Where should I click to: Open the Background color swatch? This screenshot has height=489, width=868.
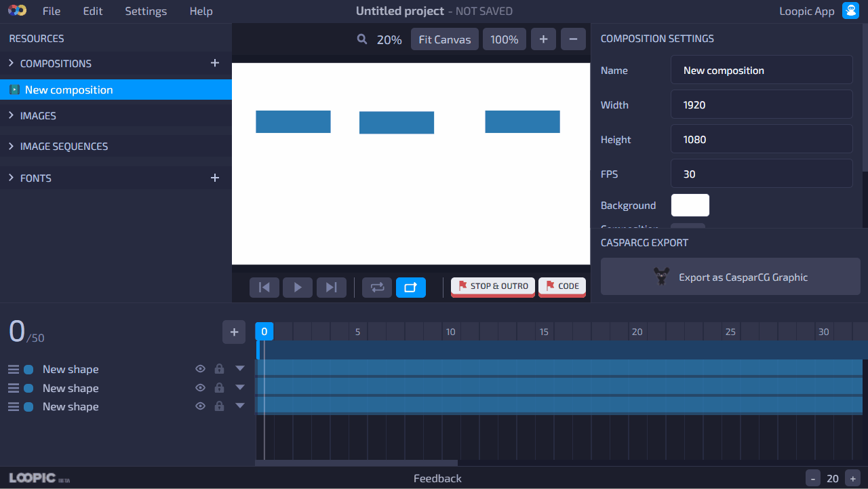pyautogui.click(x=690, y=206)
